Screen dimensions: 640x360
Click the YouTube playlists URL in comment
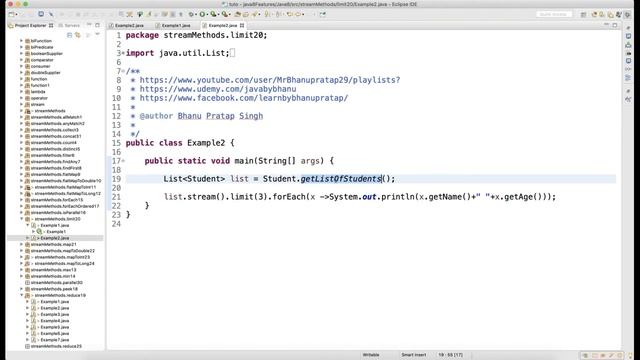(x=270, y=80)
